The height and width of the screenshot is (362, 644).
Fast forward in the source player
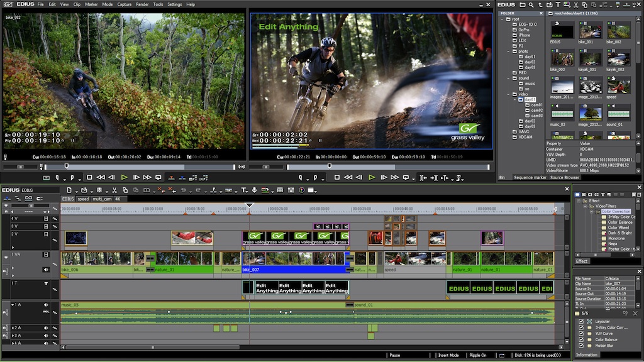click(147, 177)
